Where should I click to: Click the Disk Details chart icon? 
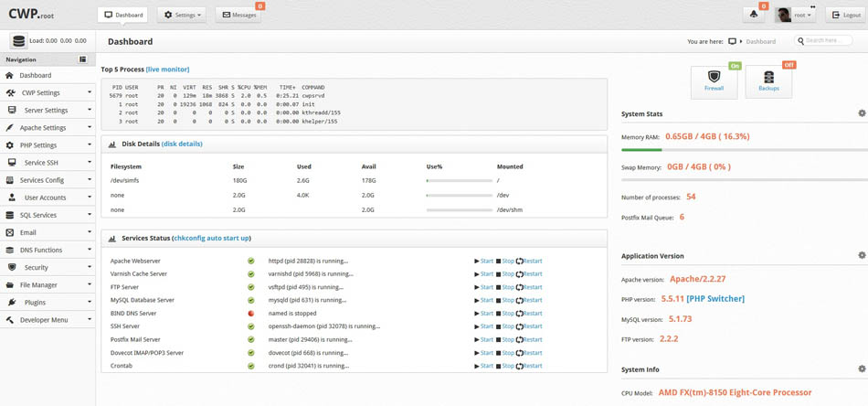(x=112, y=144)
